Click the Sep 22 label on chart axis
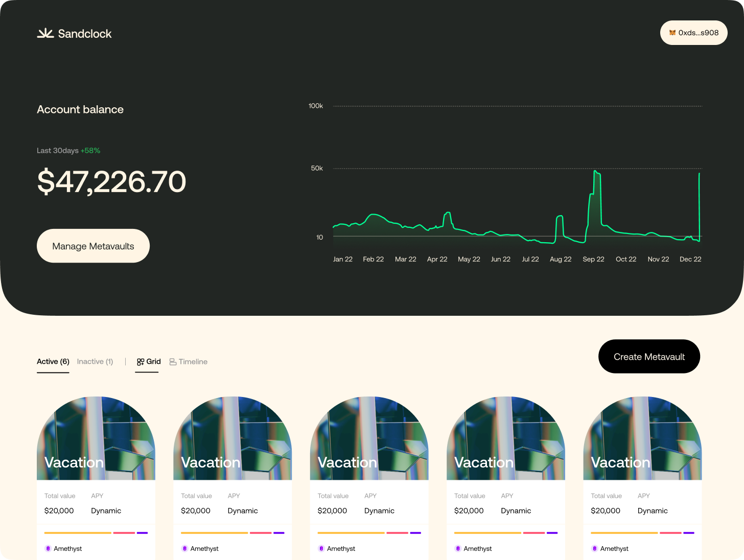 593,259
